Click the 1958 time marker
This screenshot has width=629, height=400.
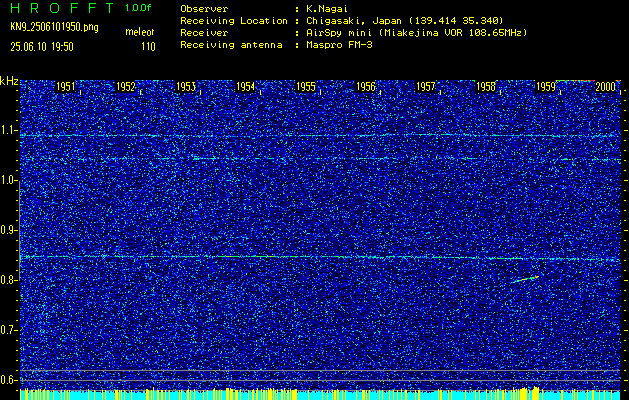point(486,87)
